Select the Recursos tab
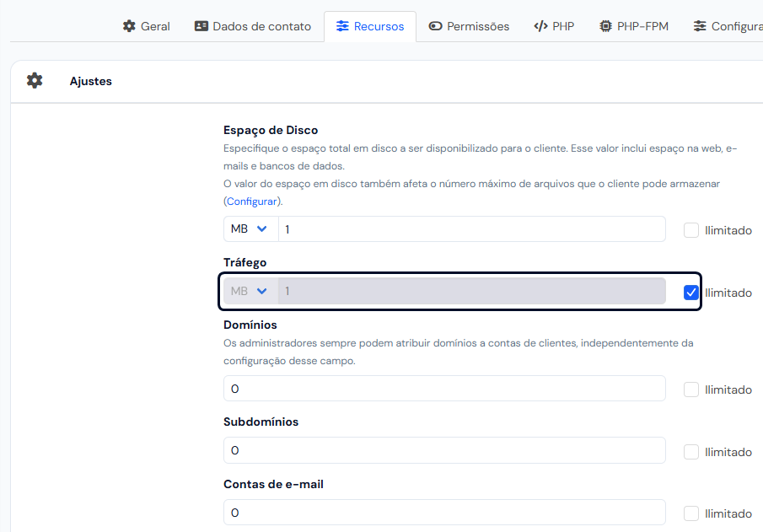763x532 pixels. [370, 26]
